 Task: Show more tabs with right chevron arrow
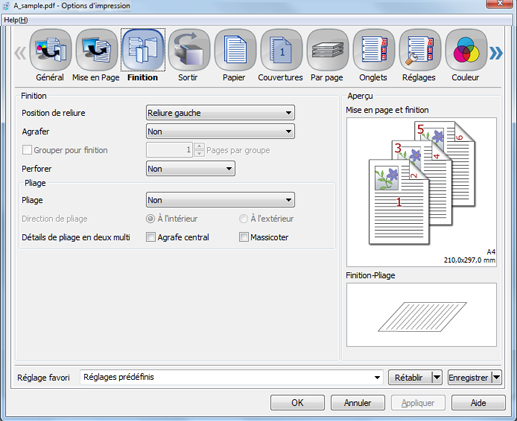tap(496, 53)
